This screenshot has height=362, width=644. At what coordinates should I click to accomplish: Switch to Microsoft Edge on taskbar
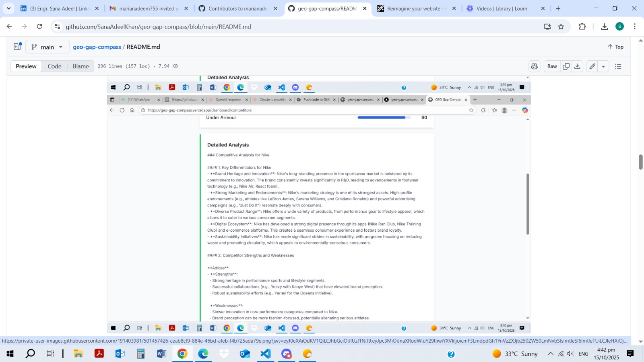(203, 354)
